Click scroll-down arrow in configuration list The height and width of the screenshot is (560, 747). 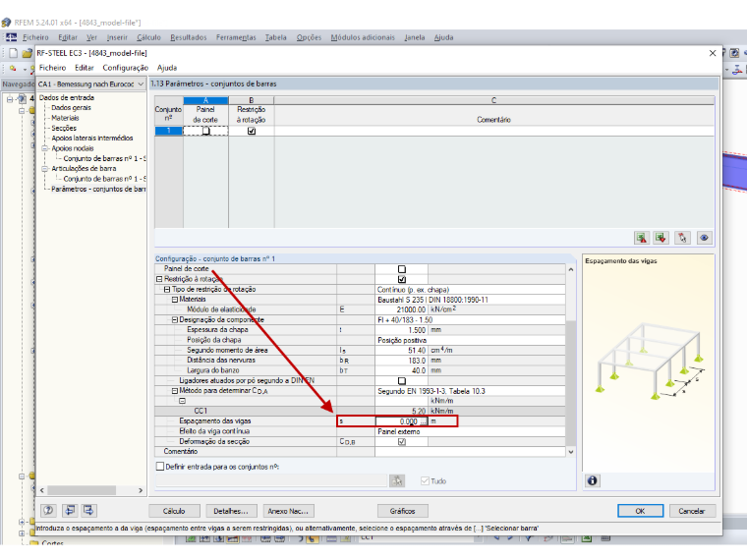coord(571,452)
